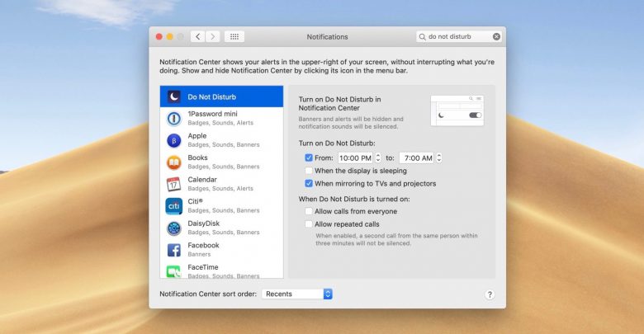This screenshot has width=644, height=334.
Task: Click the Apple beta app icon
Action: coord(174,141)
